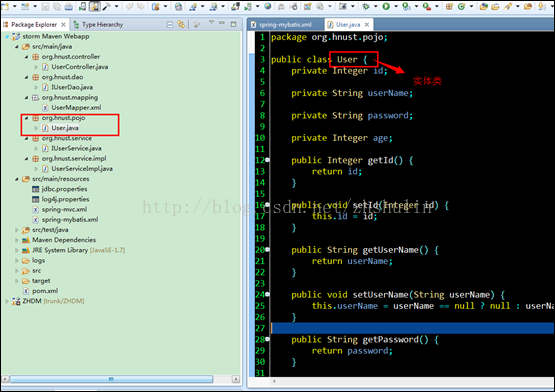Click the New wizard toolbar icon

click(5, 6)
